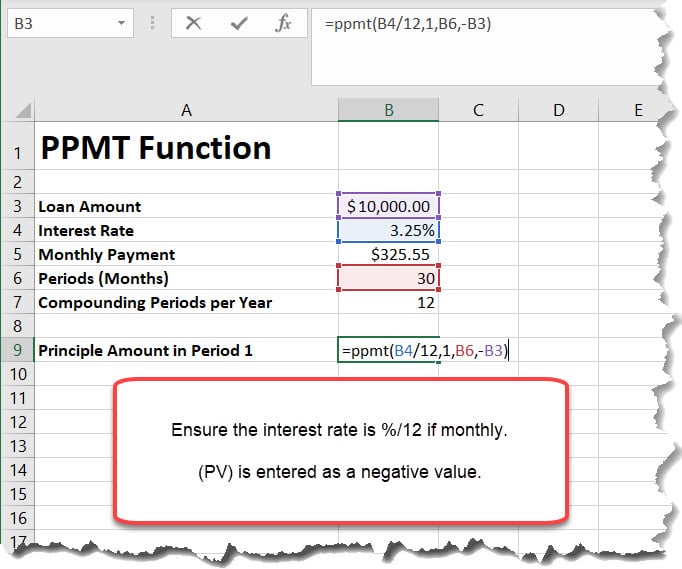Select row 11 header

[18, 398]
